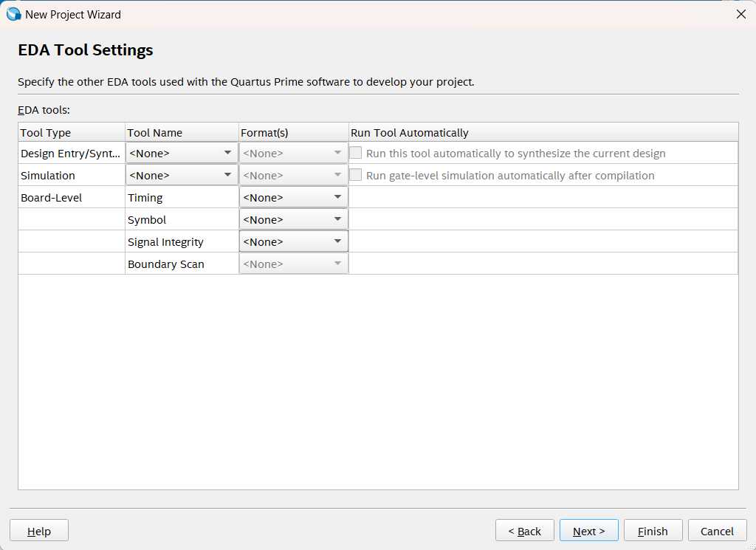Click the Format(s) column header
Viewport: 756px width, 550px height.
pyautogui.click(x=293, y=133)
